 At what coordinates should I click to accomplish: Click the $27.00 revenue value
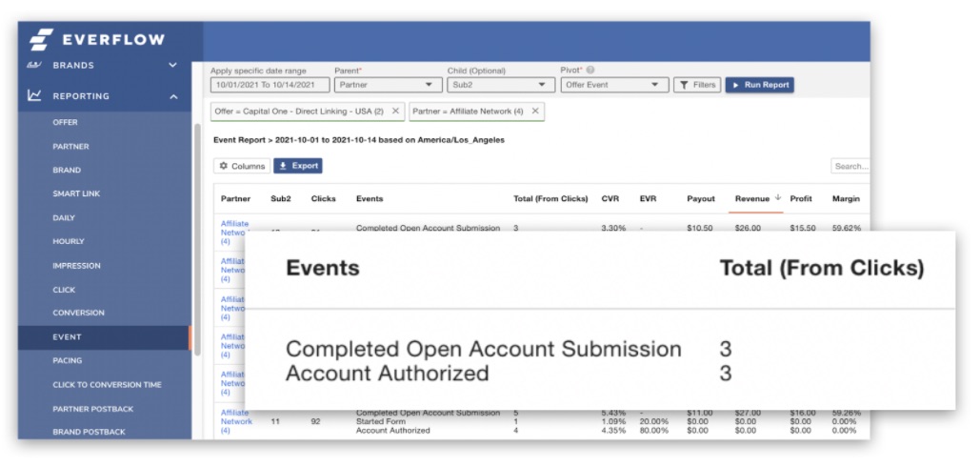point(749,413)
